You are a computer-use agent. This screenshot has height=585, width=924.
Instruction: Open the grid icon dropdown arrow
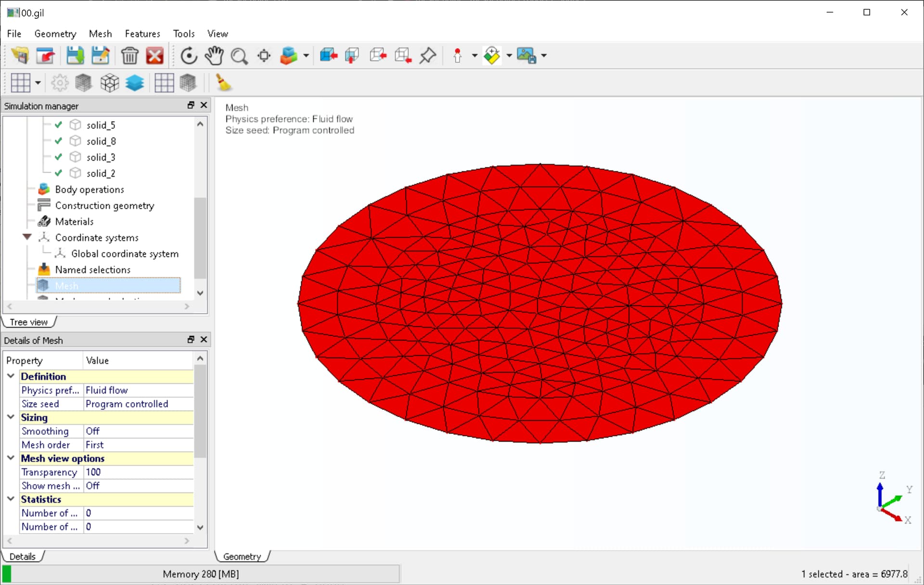[x=38, y=83]
